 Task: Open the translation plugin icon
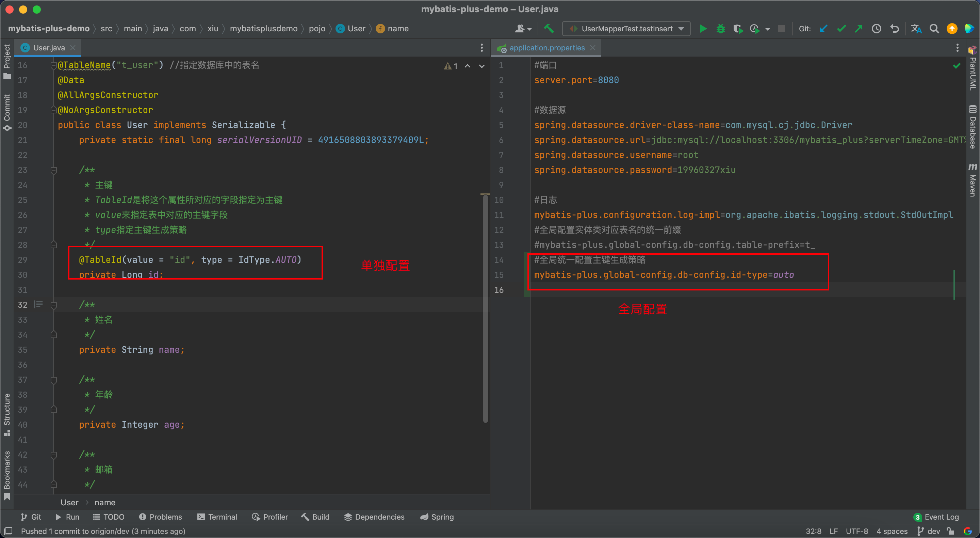click(916, 29)
